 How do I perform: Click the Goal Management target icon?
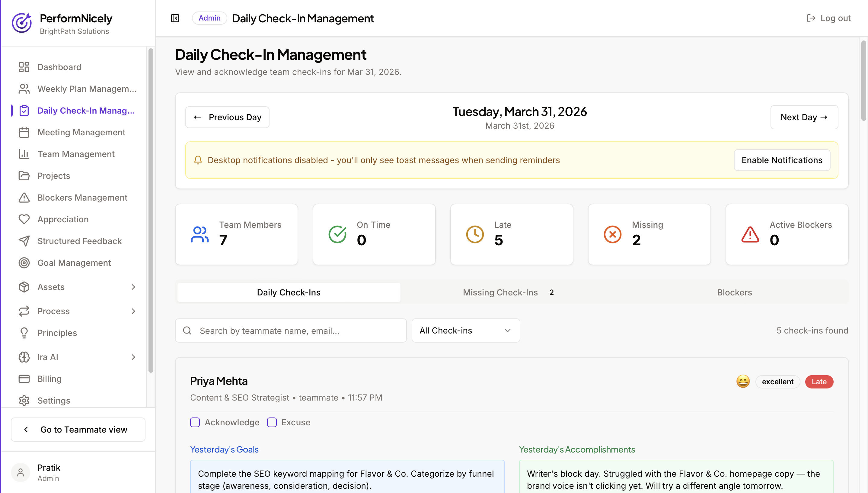click(24, 263)
